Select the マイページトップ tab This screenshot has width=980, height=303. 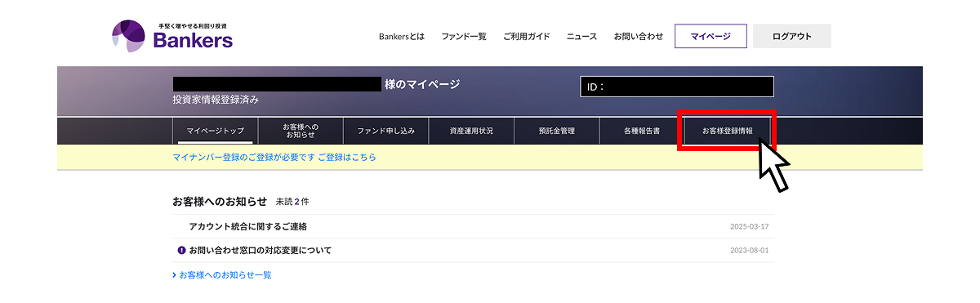[x=216, y=131]
